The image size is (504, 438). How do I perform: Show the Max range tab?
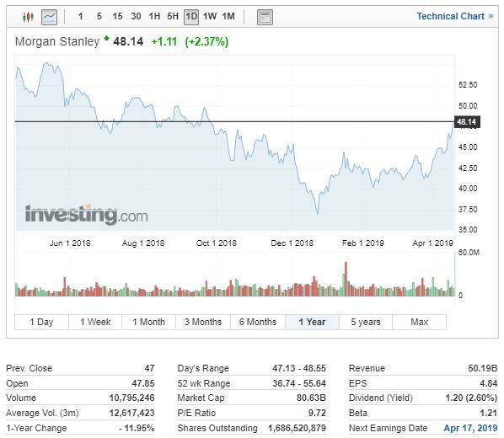419,322
